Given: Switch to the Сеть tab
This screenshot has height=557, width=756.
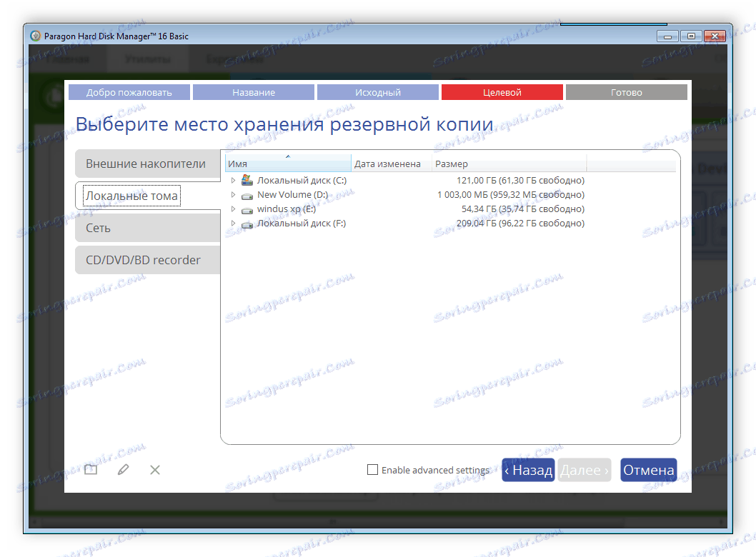Looking at the screenshot, I should click(x=147, y=227).
